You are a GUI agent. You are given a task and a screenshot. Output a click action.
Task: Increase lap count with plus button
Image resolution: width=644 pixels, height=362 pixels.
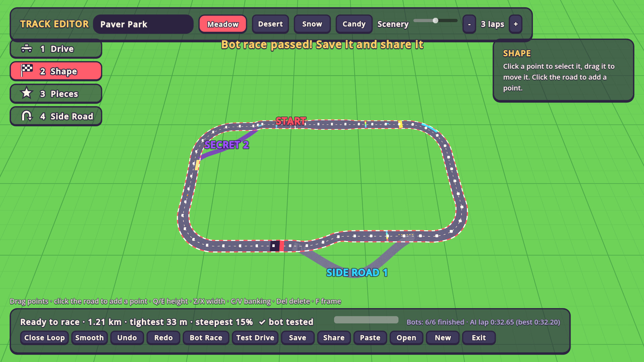point(516,24)
